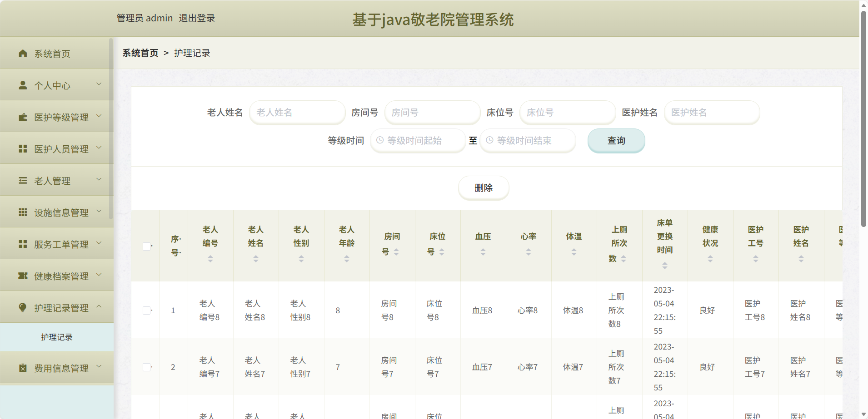Sort table by 房间号 column arrows
The height and width of the screenshot is (419, 868).
(x=396, y=252)
